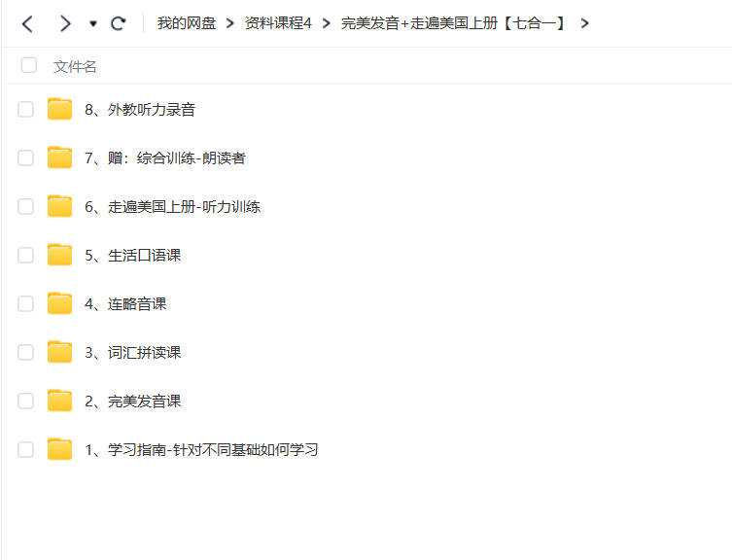Click the folder icon of 1、学习指南
732x560 pixels.
pyautogui.click(x=59, y=449)
